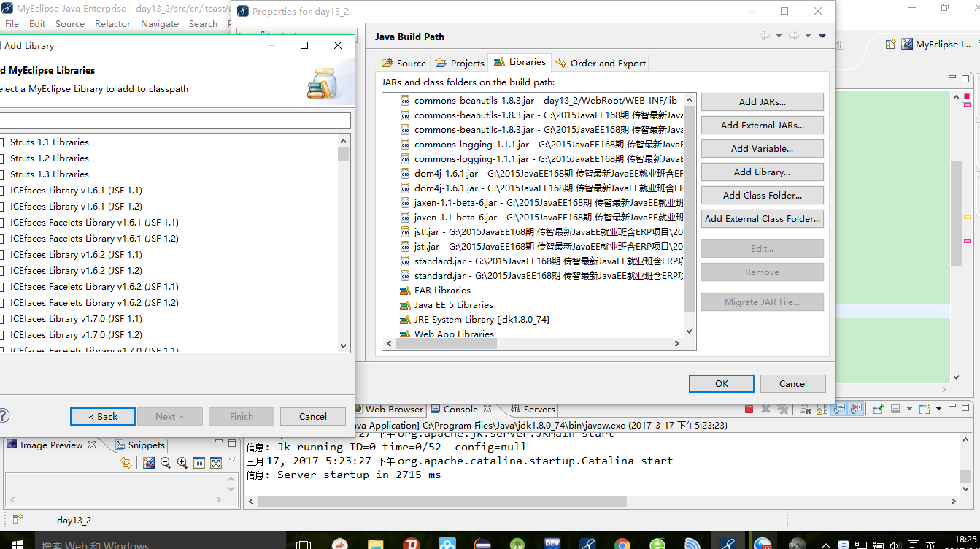Click the console horizontal scrollbar
Viewport: 980px width, 549px height.
(441, 502)
